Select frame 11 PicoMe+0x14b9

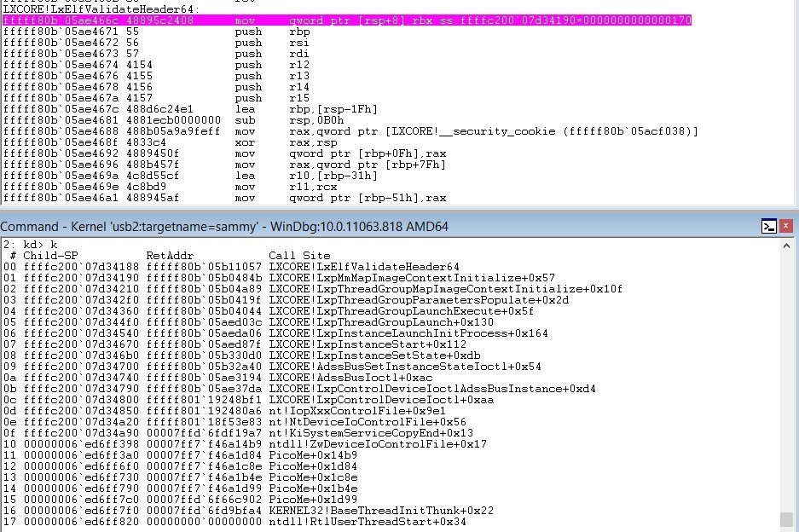tap(181, 455)
